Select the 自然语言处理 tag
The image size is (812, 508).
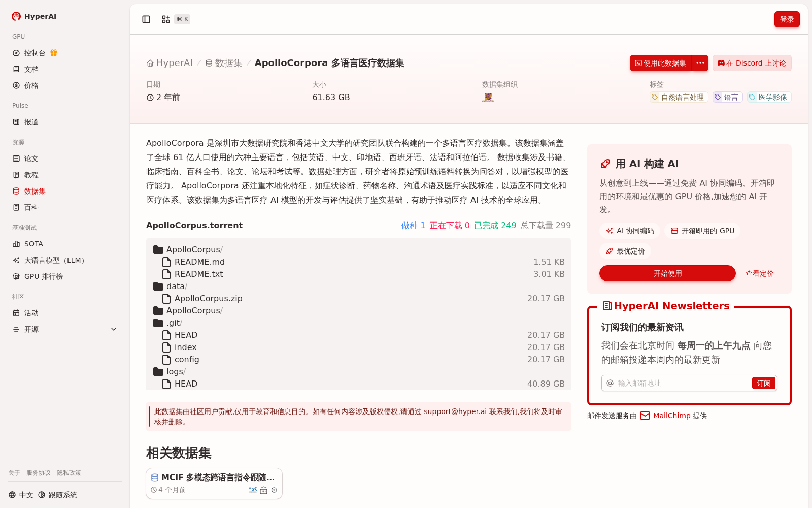[x=679, y=97]
